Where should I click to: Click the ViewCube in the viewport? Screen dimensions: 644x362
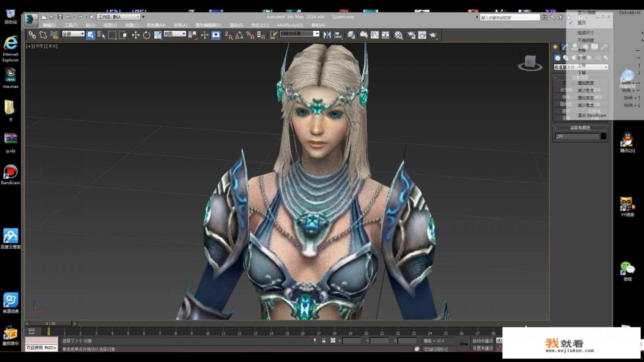[530, 63]
